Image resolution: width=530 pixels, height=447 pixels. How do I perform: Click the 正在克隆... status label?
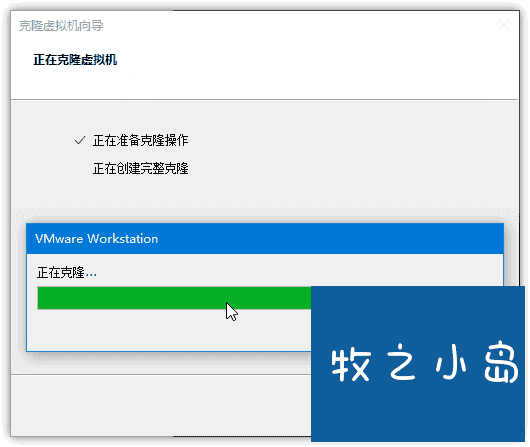(x=67, y=272)
